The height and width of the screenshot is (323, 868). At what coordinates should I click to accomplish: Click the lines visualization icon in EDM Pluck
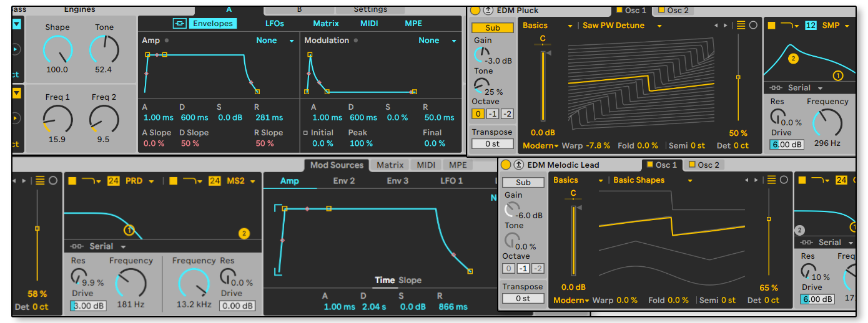741,26
